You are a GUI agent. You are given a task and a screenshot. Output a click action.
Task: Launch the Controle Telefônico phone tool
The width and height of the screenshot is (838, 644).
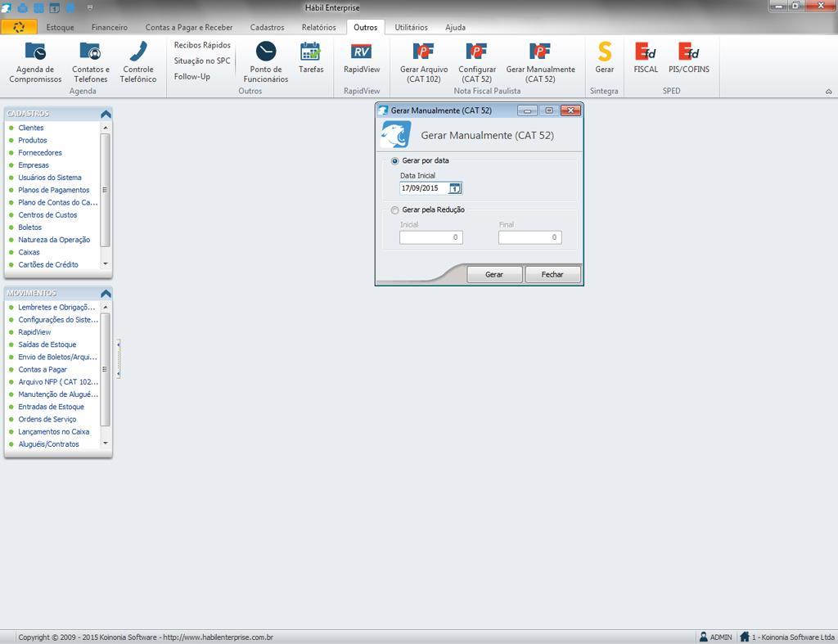tap(137, 62)
